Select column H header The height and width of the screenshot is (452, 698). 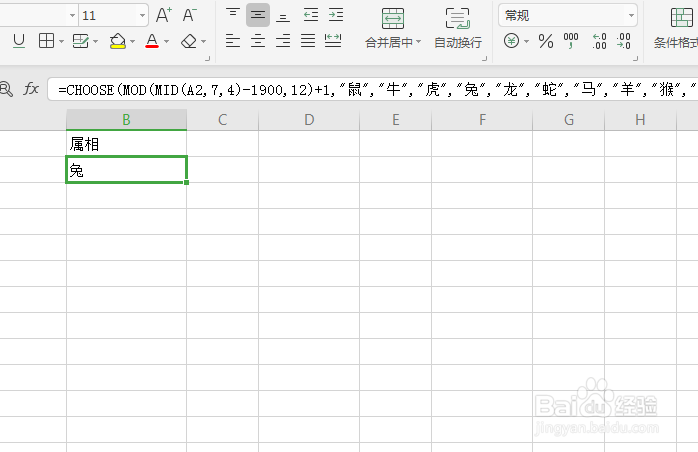coord(640,119)
